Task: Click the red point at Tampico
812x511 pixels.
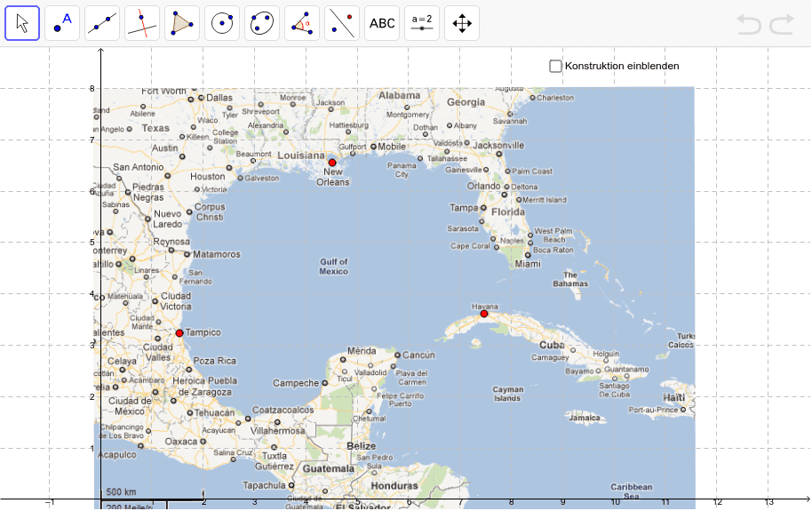Action: [179, 332]
